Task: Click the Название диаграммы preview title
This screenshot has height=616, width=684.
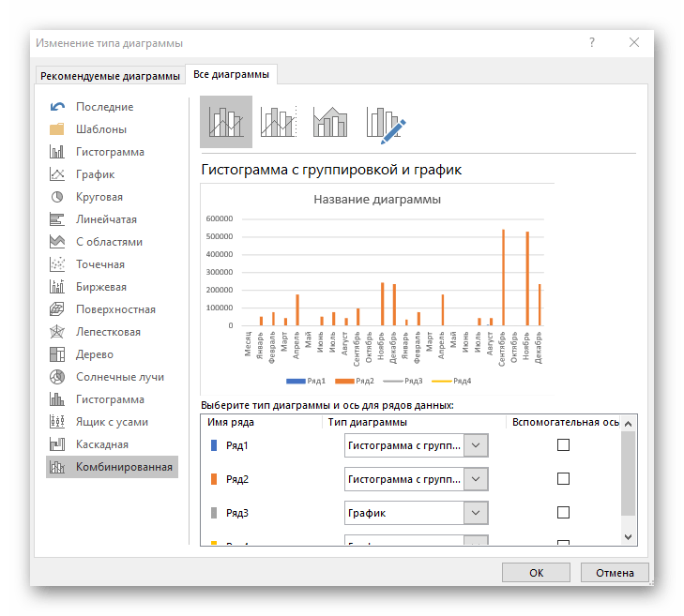Action: click(x=377, y=200)
